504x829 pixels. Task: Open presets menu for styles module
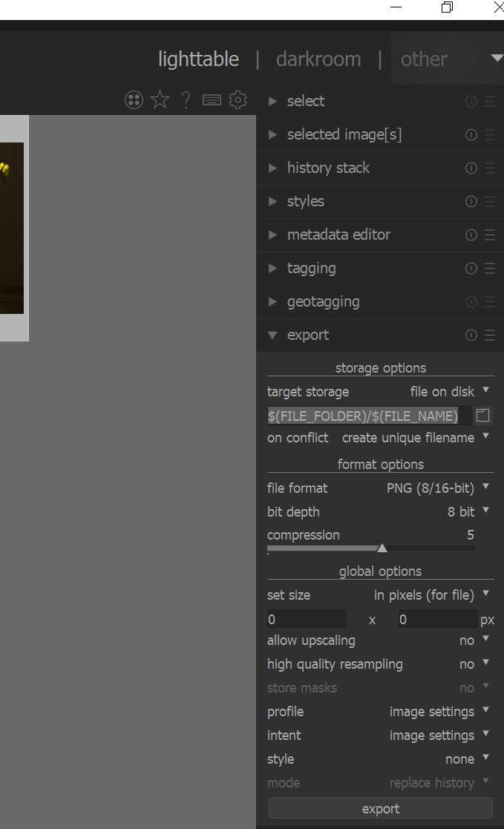coord(489,202)
